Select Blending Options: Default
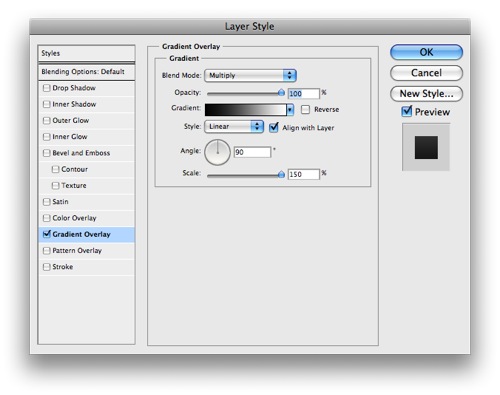Screen dimensions: 500x395 [86, 72]
